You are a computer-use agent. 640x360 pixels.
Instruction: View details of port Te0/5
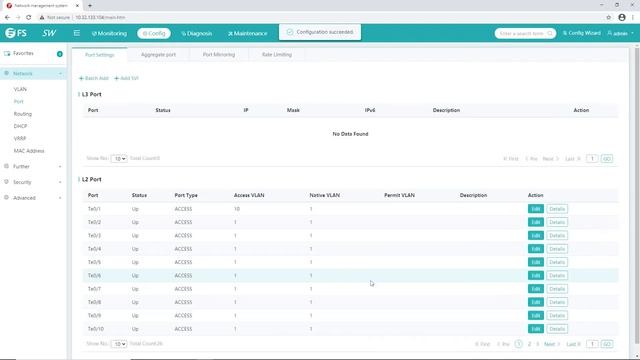click(557, 262)
